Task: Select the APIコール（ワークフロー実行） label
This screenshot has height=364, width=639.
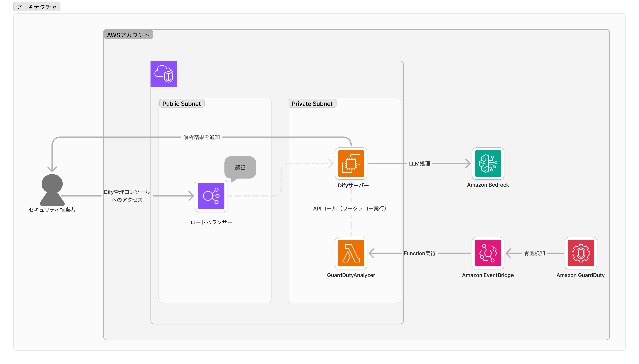Action: tap(351, 209)
